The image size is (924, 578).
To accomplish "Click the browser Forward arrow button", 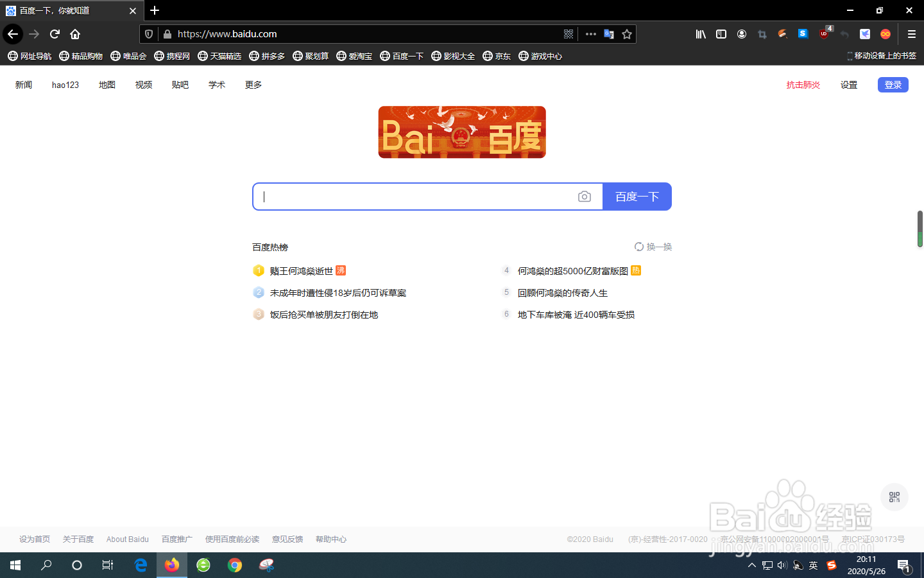I will click(34, 34).
